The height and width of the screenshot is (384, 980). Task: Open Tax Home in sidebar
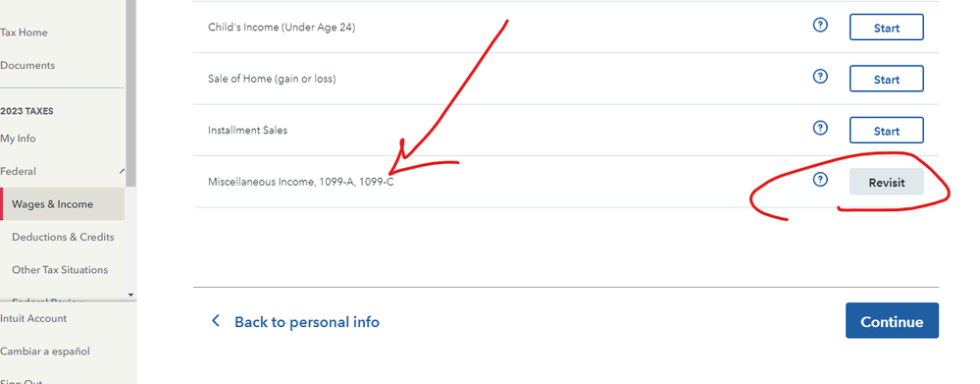tap(24, 32)
